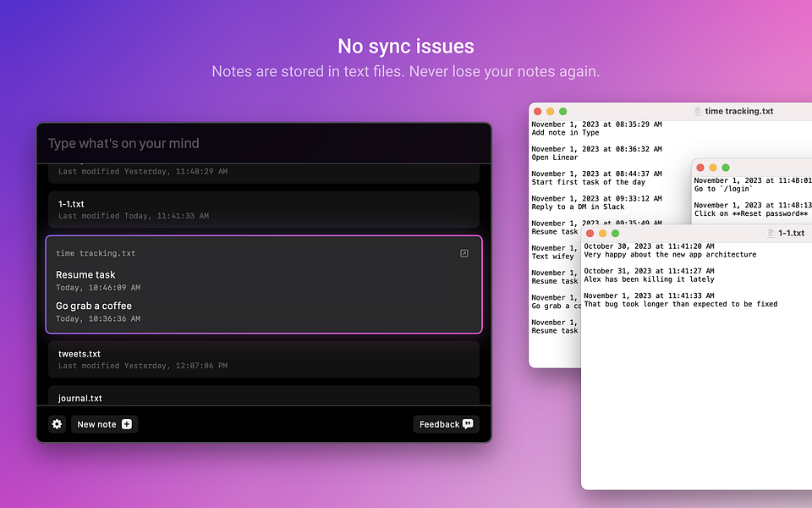Select the journal.txt note row
Screen dimensions: 812x508
click(264, 395)
